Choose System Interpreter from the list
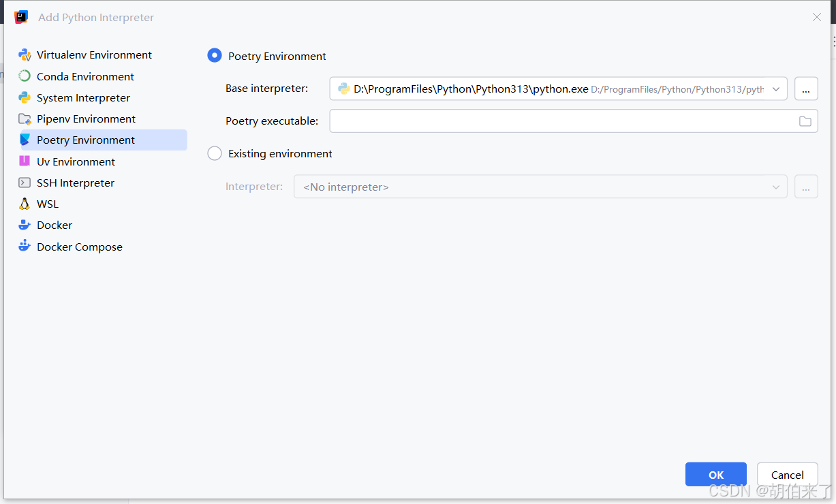The width and height of the screenshot is (836, 504). point(83,97)
